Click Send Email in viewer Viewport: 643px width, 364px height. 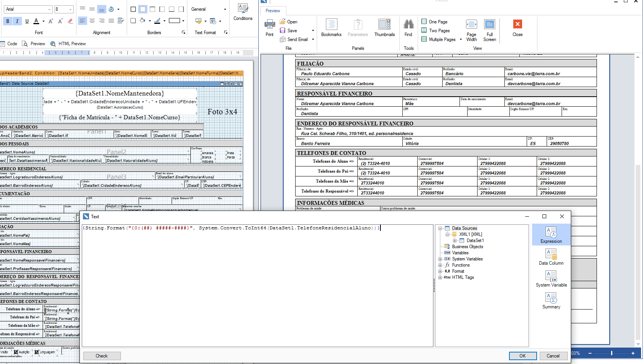(294, 40)
